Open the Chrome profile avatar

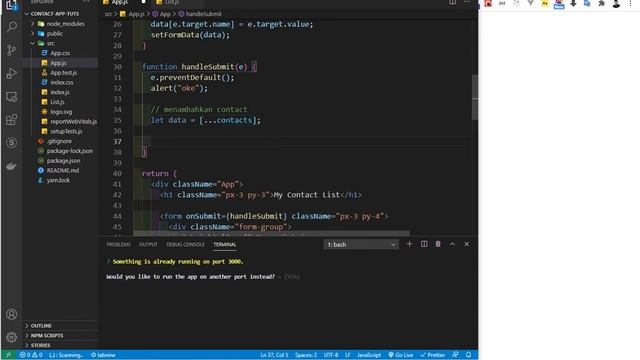coord(616,4)
